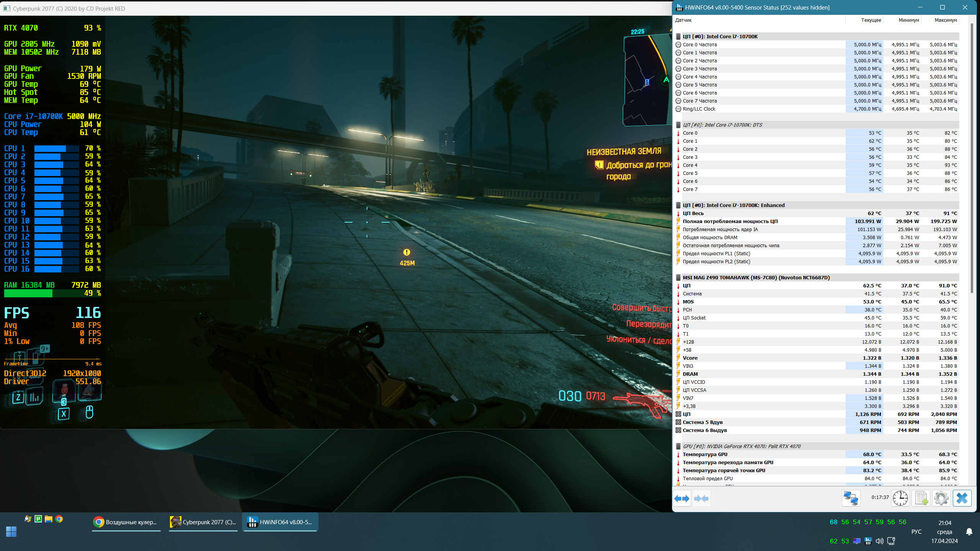
Task: Reset sensor timer with the clock icon
Action: point(900,499)
